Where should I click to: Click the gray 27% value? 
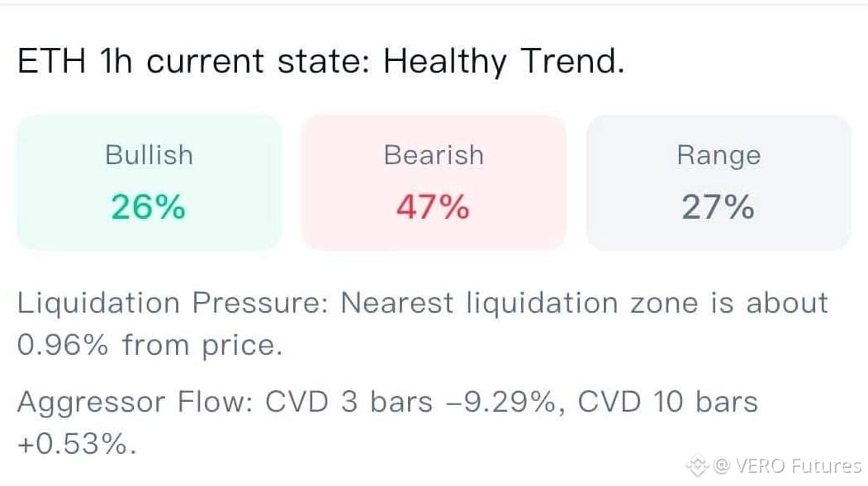718,207
